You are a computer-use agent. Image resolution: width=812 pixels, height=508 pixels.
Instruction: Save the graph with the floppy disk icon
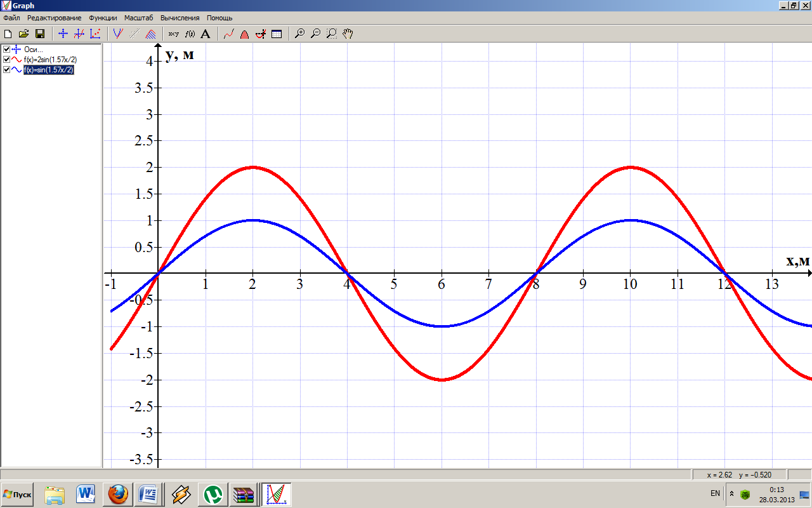point(39,34)
